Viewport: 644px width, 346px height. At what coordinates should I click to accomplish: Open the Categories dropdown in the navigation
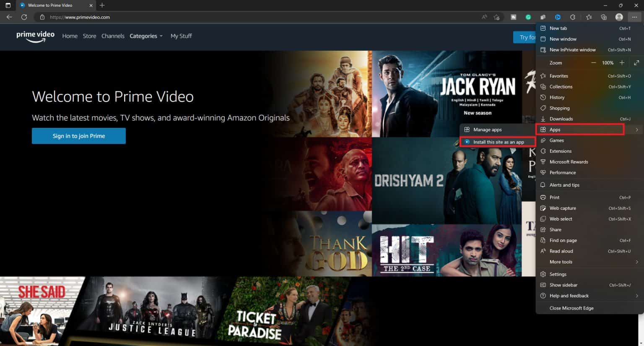[146, 36]
